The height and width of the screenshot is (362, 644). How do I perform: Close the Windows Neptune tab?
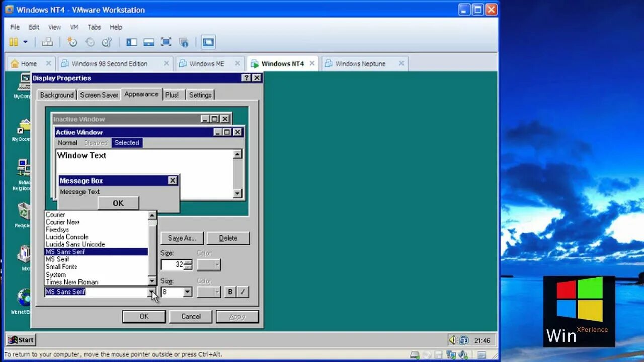click(401, 63)
